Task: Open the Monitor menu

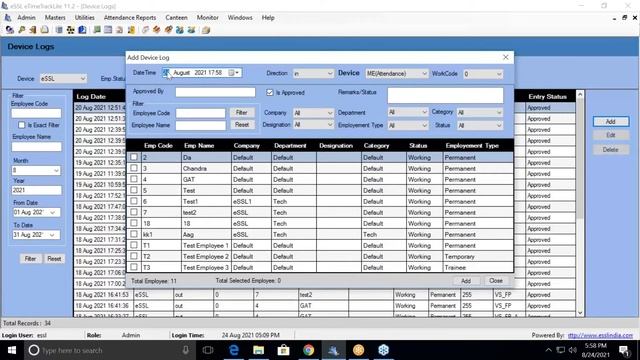Action: pos(207,18)
